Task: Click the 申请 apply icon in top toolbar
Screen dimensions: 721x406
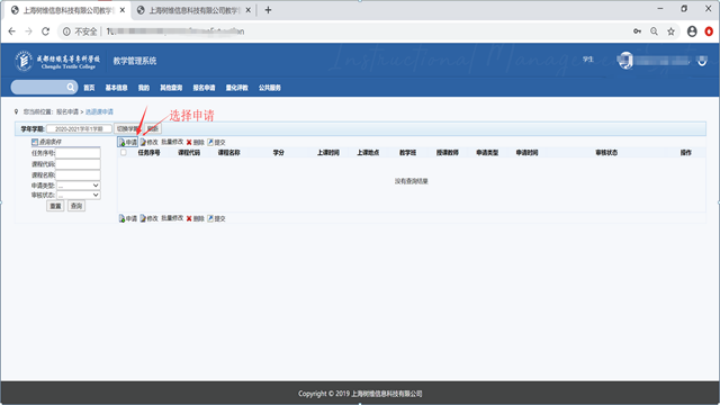Action: 128,143
